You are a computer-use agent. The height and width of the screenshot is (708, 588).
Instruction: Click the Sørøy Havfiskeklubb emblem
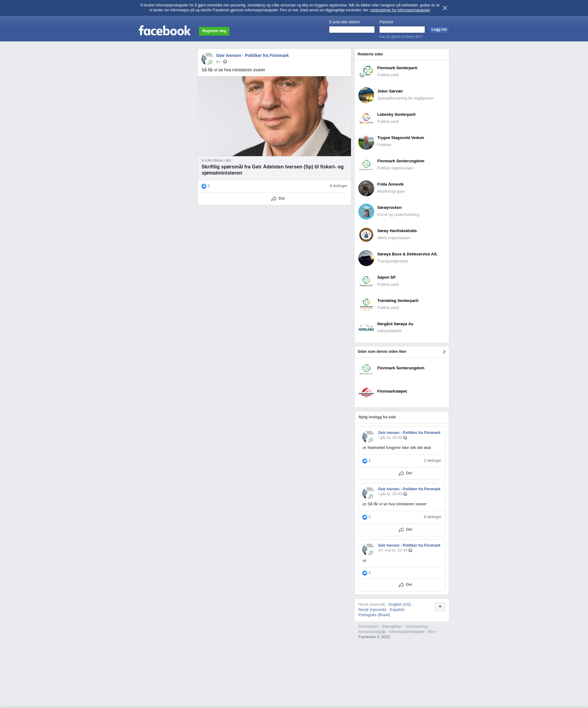(366, 235)
